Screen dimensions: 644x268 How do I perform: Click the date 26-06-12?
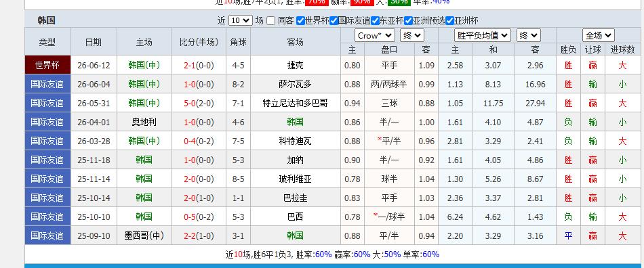(x=94, y=66)
